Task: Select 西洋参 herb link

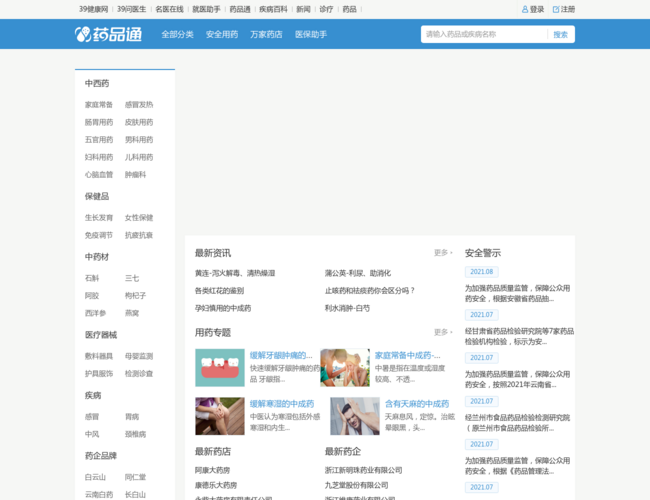Action: [x=95, y=313]
